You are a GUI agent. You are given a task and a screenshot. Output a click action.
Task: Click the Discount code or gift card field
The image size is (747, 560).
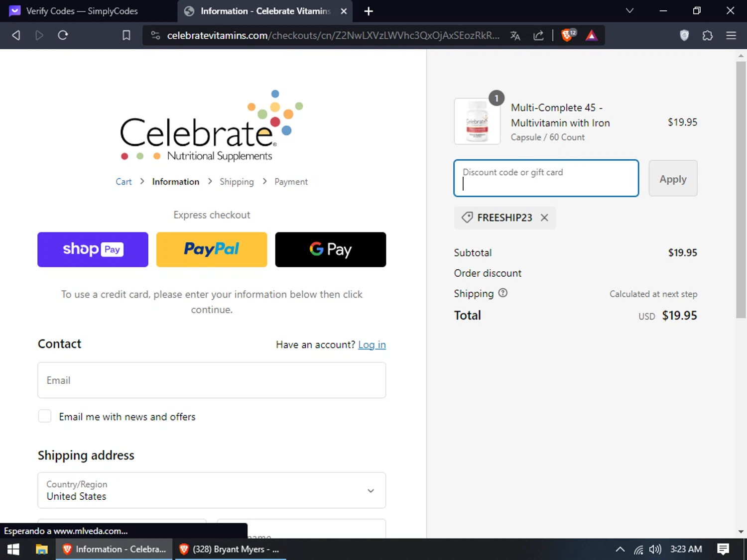pyautogui.click(x=546, y=178)
